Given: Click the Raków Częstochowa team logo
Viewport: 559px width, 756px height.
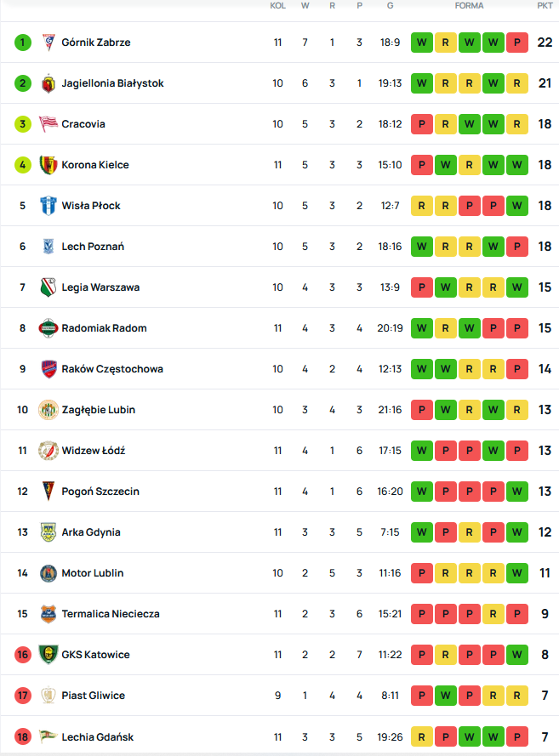Looking at the screenshot, I should (48, 369).
